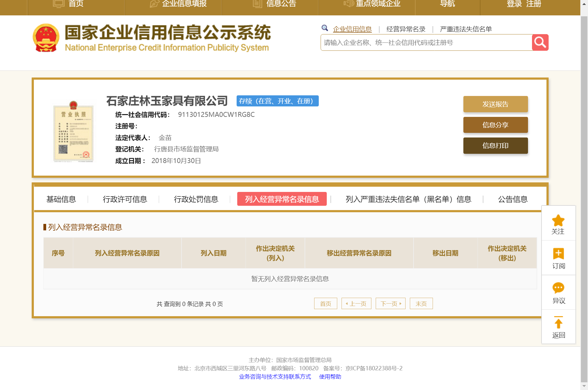Click the establishment date 2018年10月30日
This screenshot has width=588, height=390.
[x=176, y=161]
